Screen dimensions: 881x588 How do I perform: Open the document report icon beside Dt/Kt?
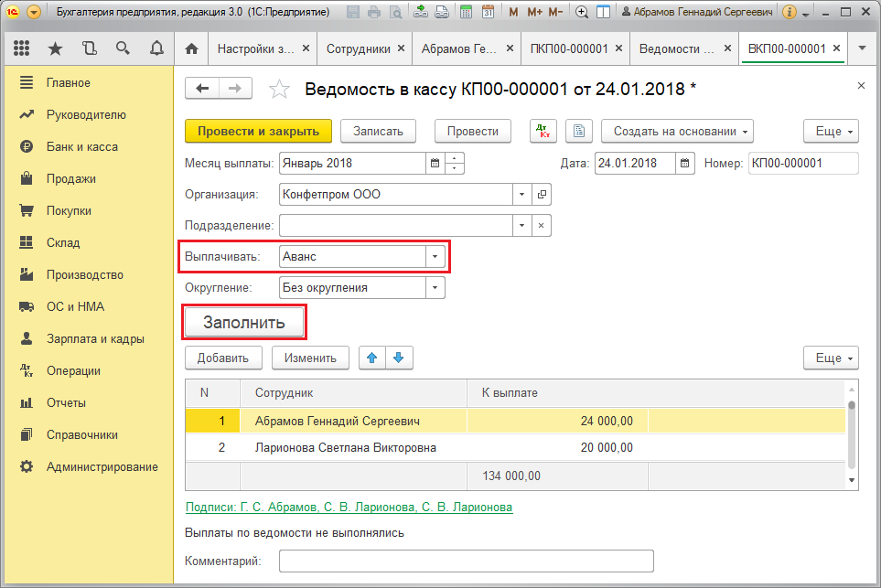[x=579, y=131]
